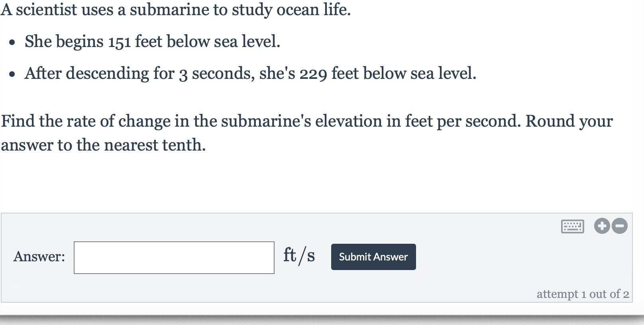Click the first bullet point dot

(x=12, y=42)
